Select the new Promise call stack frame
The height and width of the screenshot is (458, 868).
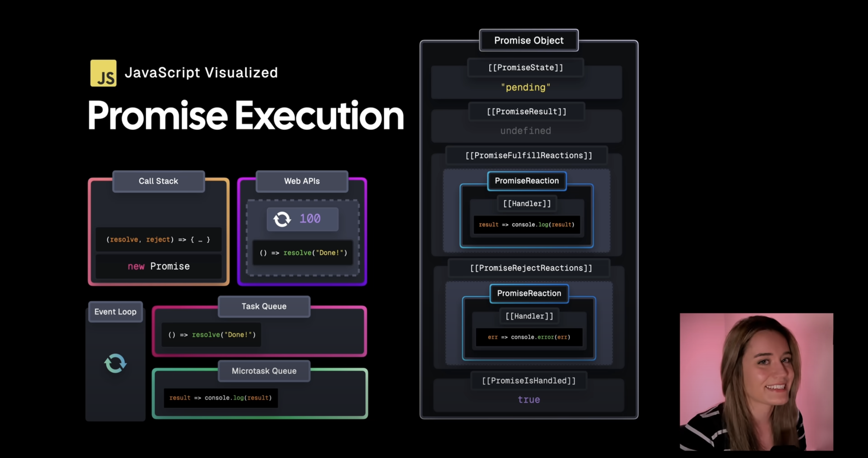point(158,266)
